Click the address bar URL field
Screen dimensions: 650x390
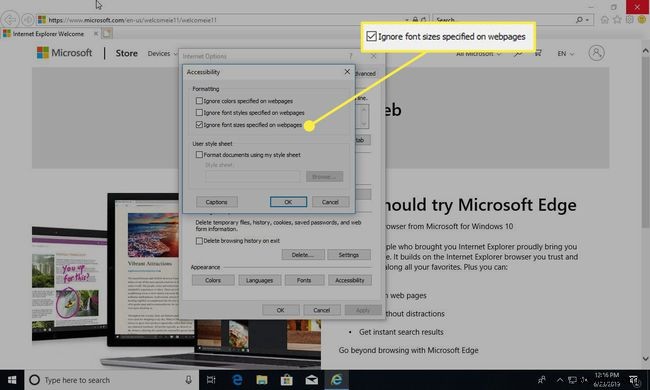pyautogui.click(x=224, y=19)
